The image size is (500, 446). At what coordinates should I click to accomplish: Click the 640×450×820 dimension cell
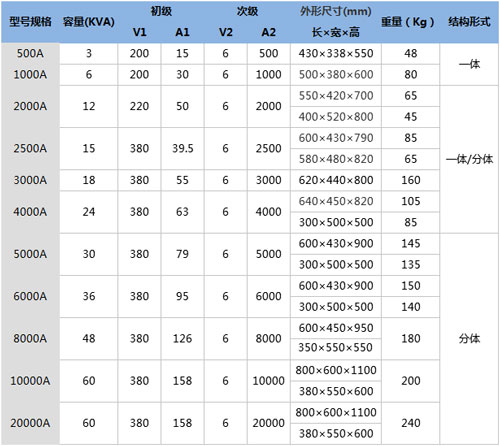(336, 201)
